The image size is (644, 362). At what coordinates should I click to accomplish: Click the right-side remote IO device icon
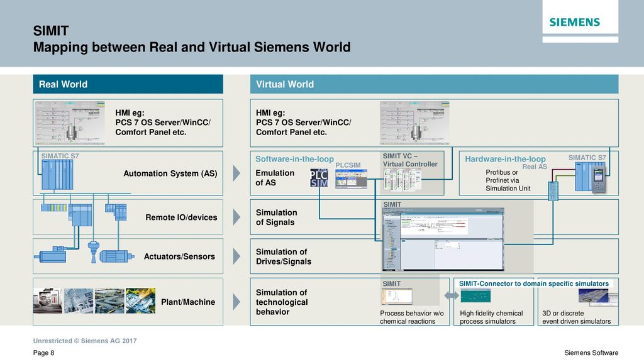click(116, 212)
